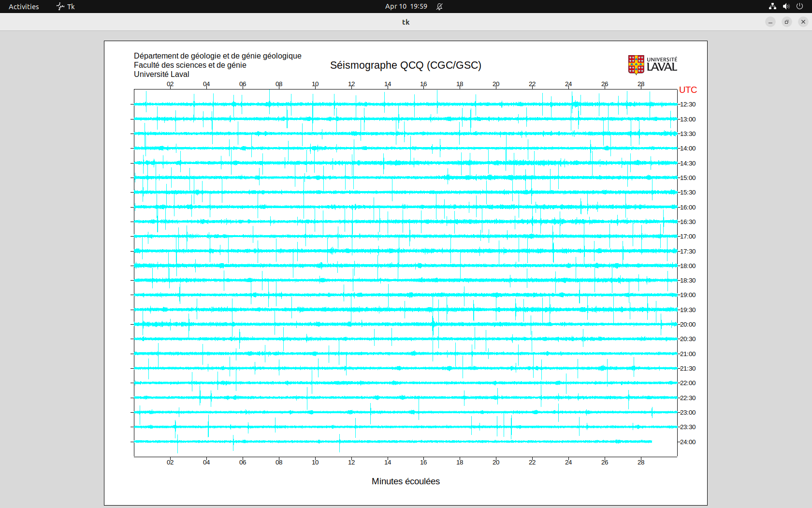Click the Département de géologie header text
Viewport: 812px width, 508px height.
[x=217, y=56]
